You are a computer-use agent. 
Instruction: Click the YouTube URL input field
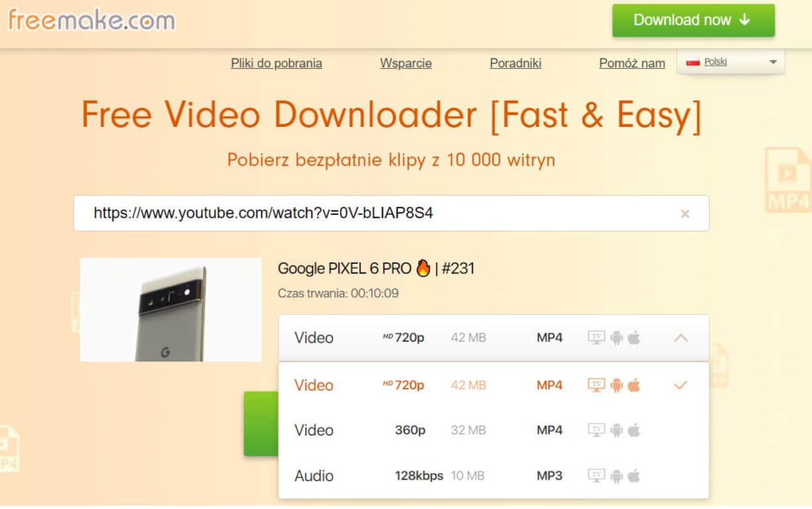(x=391, y=213)
